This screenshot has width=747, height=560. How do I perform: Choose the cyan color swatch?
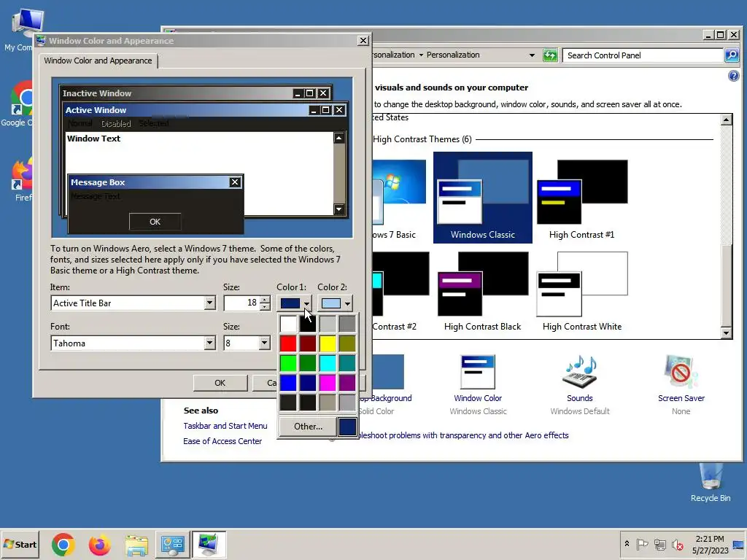click(328, 363)
